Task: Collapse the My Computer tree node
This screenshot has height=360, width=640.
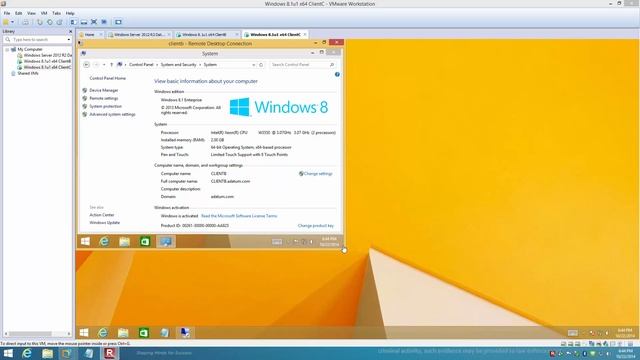Action: pyautogui.click(x=7, y=49)
